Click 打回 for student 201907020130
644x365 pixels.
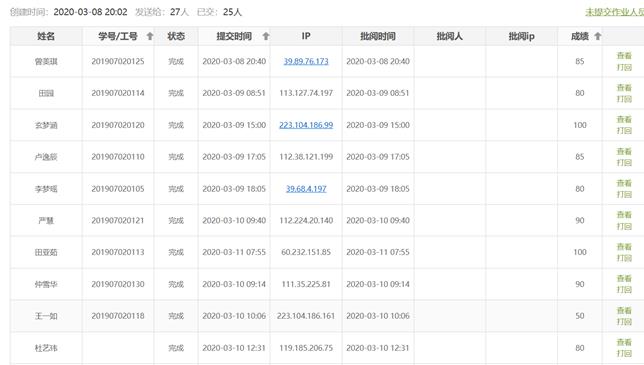coord(624,289)
